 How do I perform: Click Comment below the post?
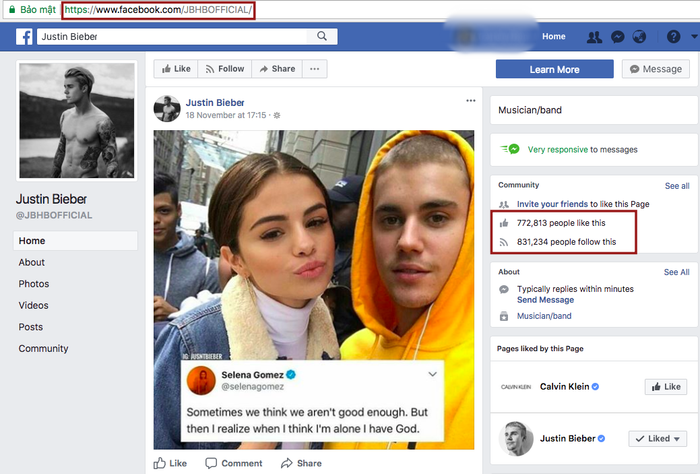click(x=233, y=463)
